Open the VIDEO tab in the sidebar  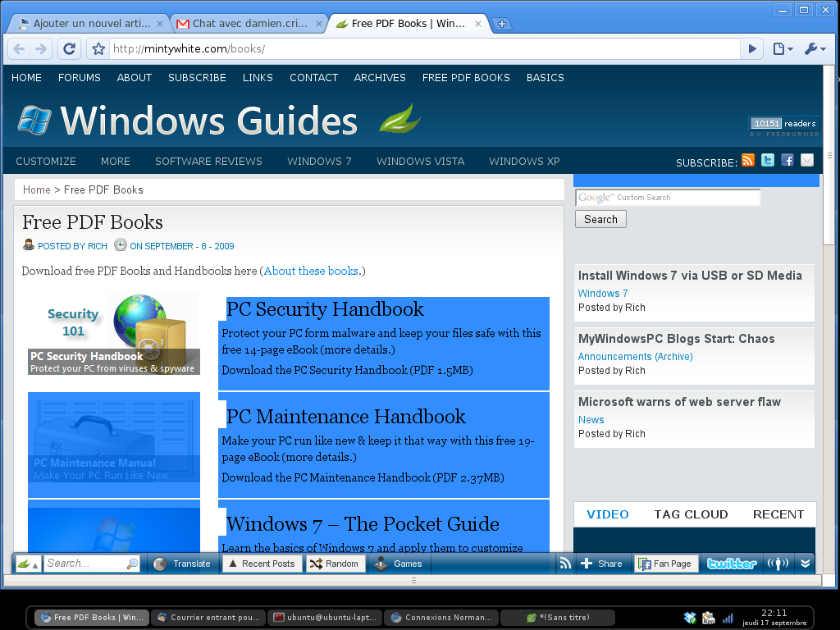tap(608, 514)
